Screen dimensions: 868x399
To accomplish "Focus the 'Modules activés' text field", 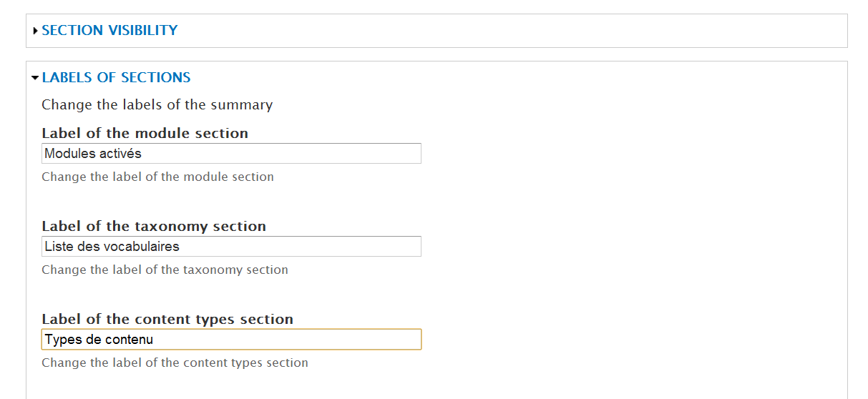I will (x=231, y=153).
